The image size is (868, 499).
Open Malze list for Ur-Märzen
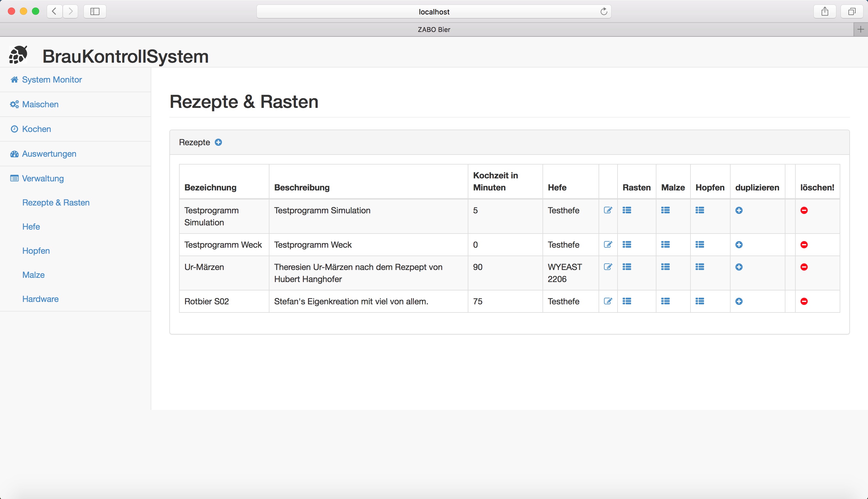[x=665, y=267]
